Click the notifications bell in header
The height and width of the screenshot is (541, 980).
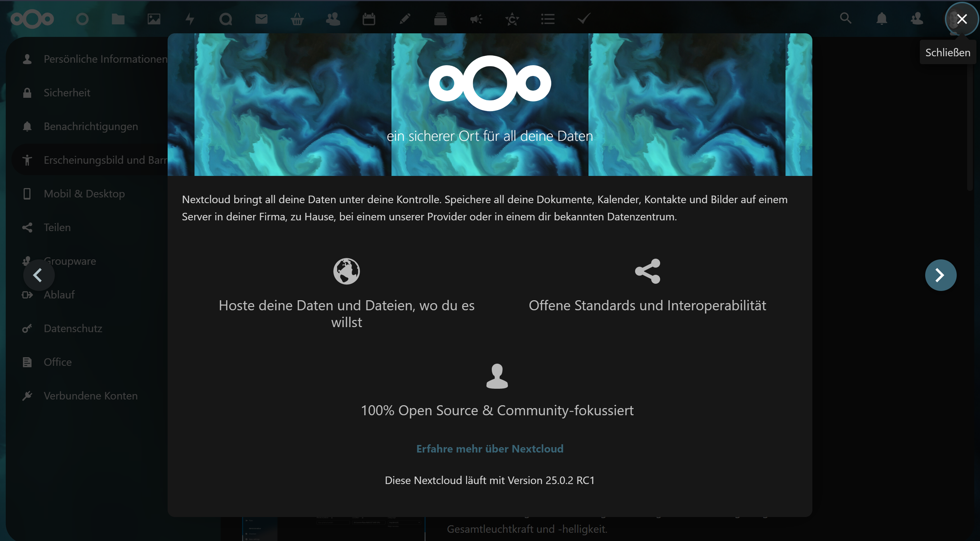click(881, 19)
